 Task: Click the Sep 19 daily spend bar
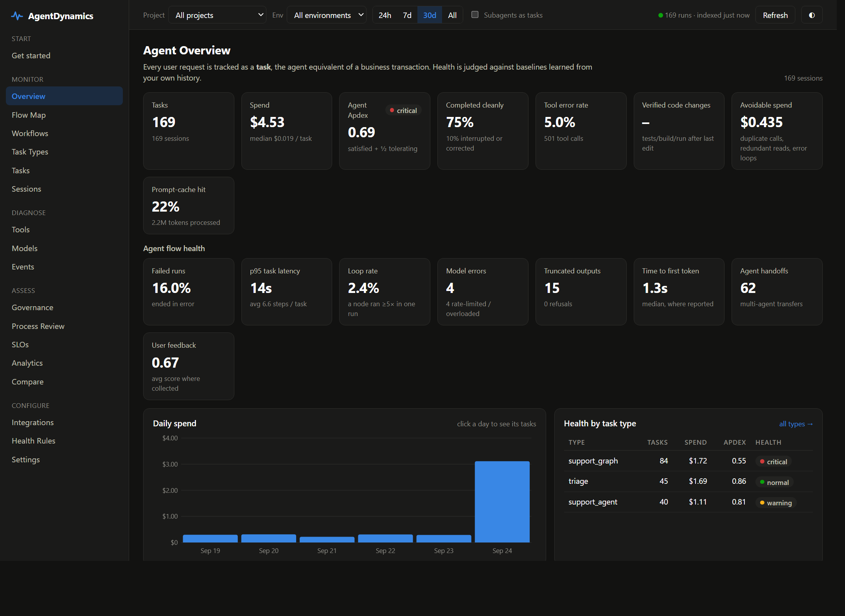pos(210,539)
